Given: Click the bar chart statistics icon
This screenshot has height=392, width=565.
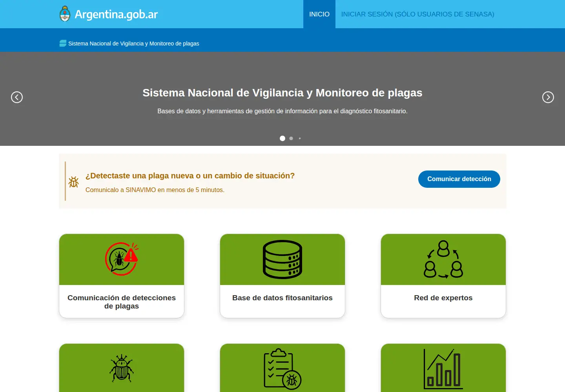Looking at the screenshot, I should pyautogui.click(x=443, y=369).
